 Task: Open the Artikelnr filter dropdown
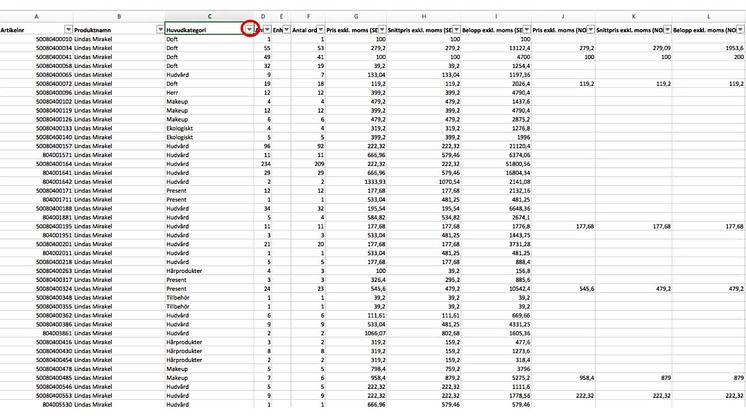(x=69, y=29)
